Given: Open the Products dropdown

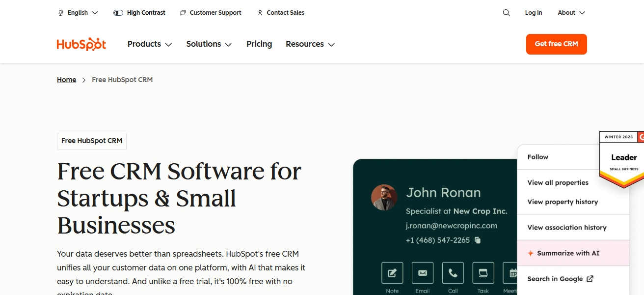Looking at the screenshot, I should (x=149, y=44).
